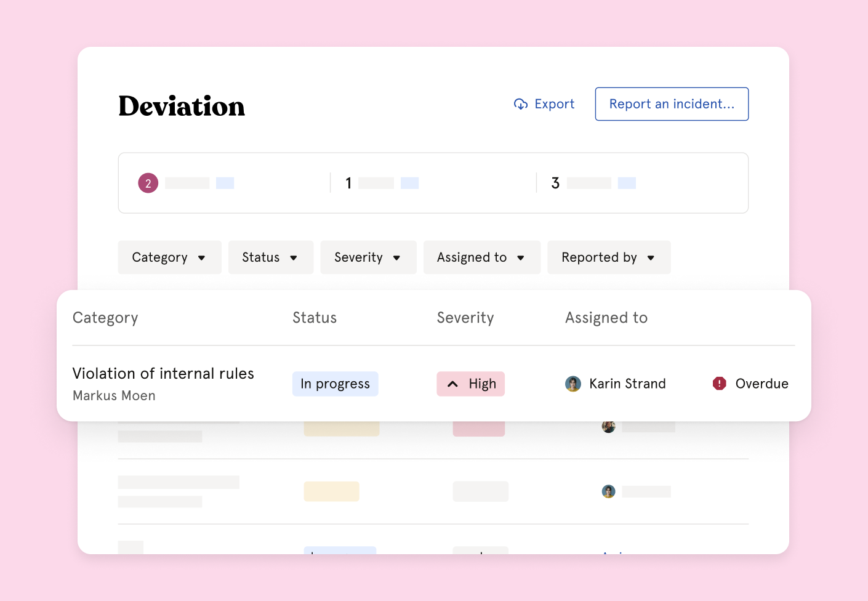Open the Category filter dropdown
868x601 pixels.
coord(169,257)
